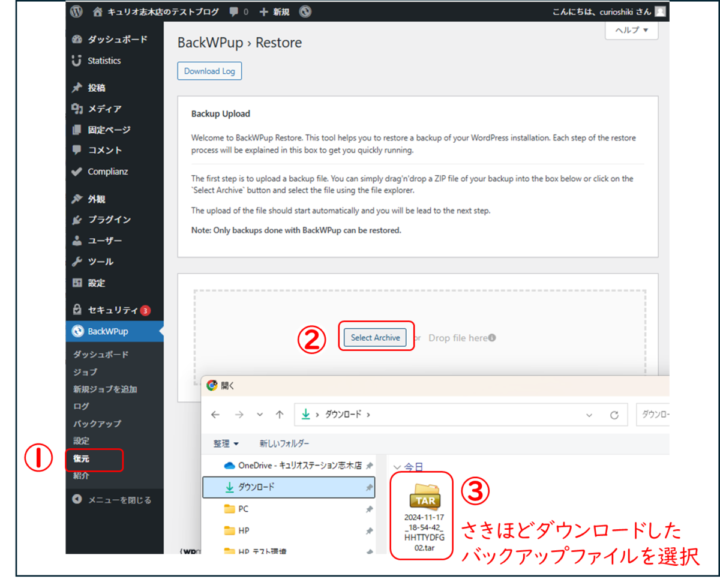The image size is (720, 588).
Task: Open 新規ジョブを追加 submenu item
Action: pyautogui.click(x=105, y=389)
